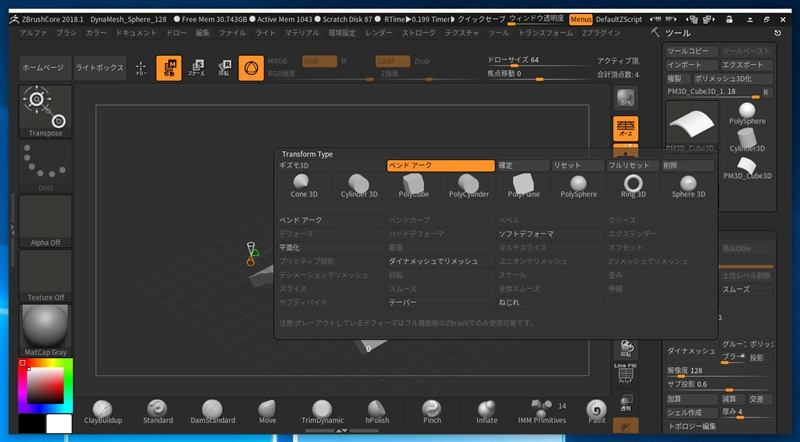The height and width of the screenshot is (442, 800).
Task: Open the MatCap Gray material selector
Action: pos(45,330)
